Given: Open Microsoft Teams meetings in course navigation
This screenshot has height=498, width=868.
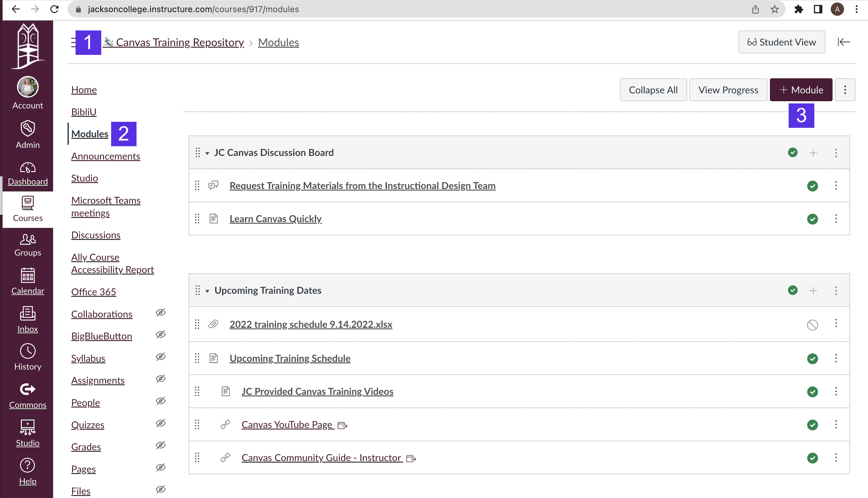Looking at the screenshot, I should (106, 206).
